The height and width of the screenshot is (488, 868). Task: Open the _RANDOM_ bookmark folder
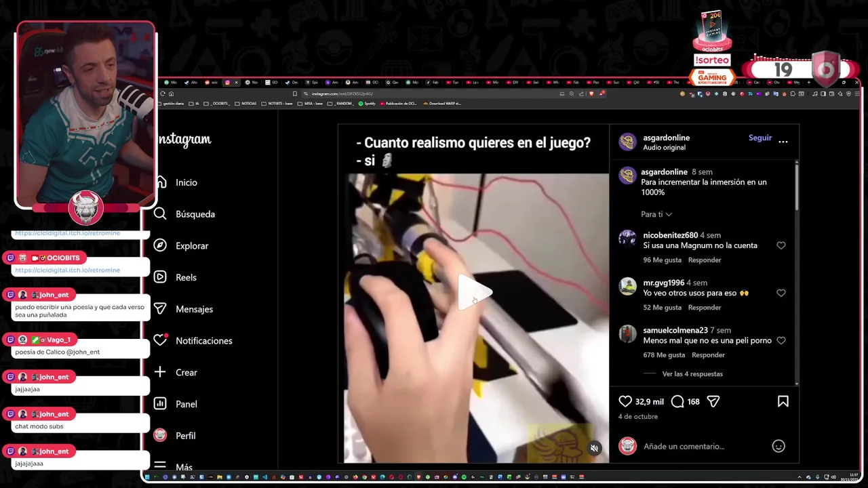342,104
